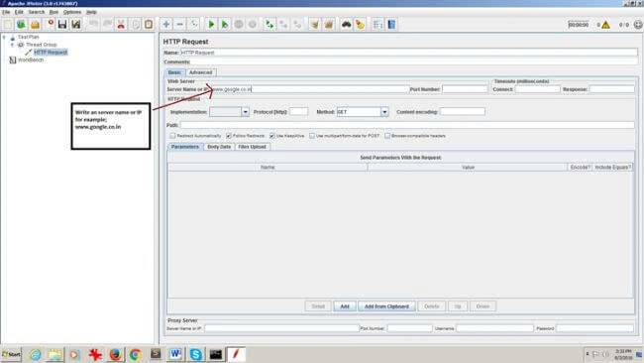Click the Server Name or IP field
The width and height of the screenshot is (644, 363).
(x=310, y=89)
